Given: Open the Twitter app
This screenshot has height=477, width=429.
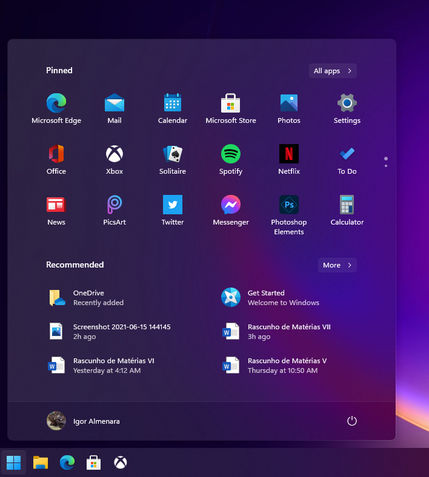Looking at the screenshot, I should [172, 211].
